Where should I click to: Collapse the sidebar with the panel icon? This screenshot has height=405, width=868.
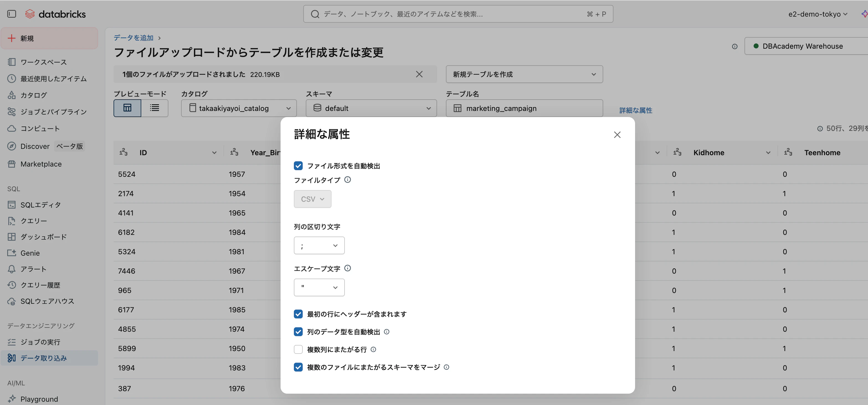[11, 14]
